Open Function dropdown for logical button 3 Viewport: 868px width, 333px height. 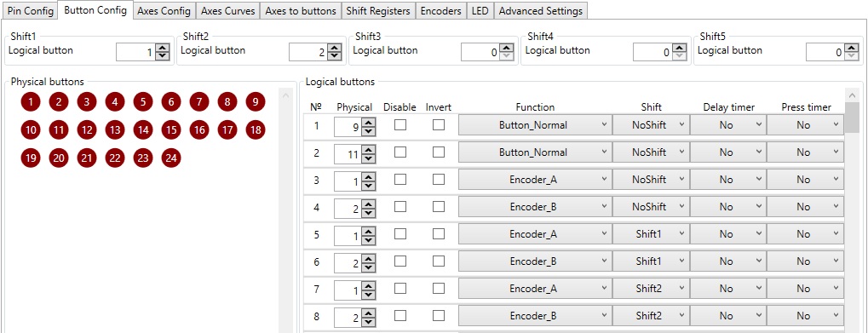coord(535,179)
